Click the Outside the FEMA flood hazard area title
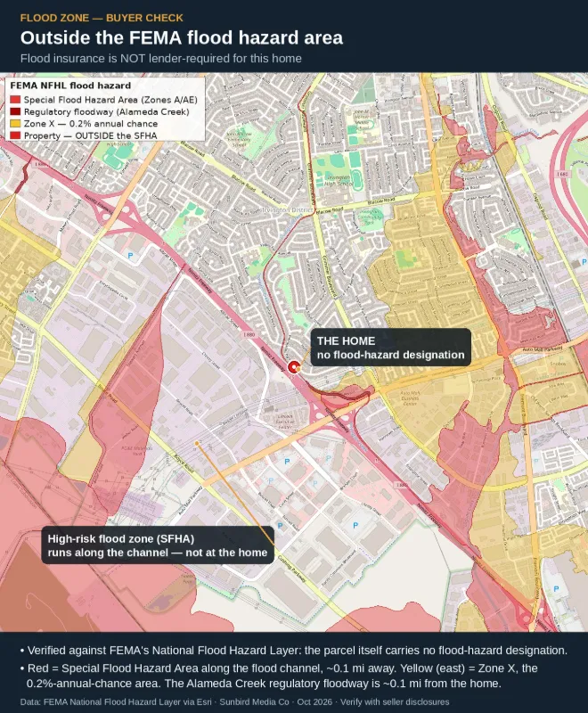 [x=182, y=37]
